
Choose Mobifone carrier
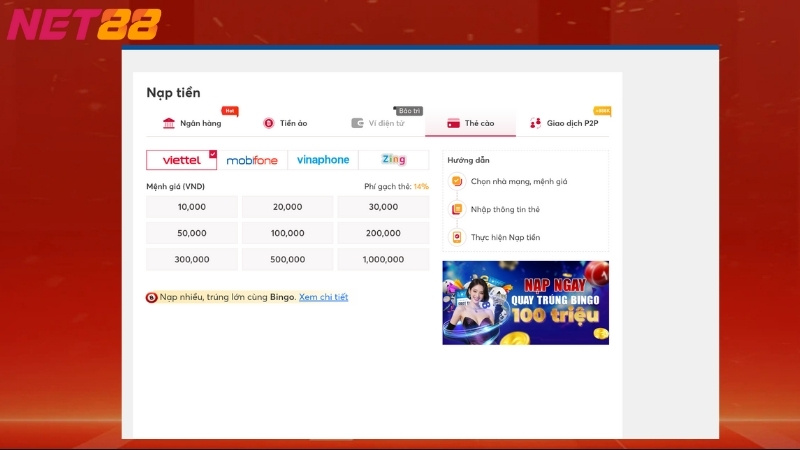point(252,160)
